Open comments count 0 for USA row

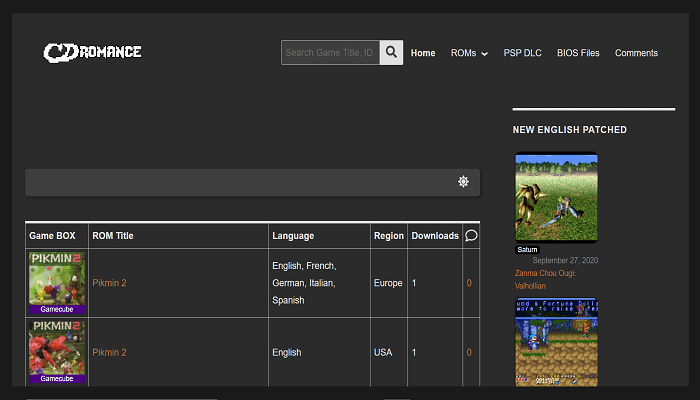point(469,352)
